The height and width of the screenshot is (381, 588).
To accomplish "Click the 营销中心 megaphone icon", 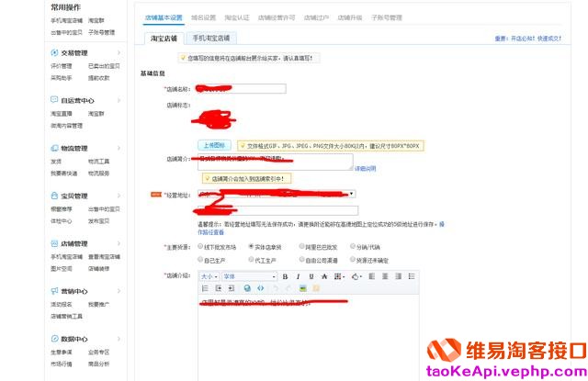I will (54, 291).
